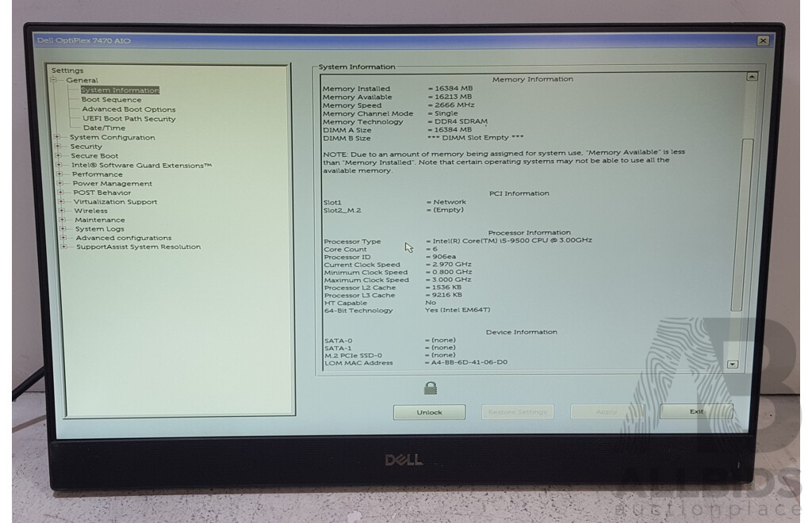Close the Dell OptiPlex 7470 AIO window

tap(762, 40)
